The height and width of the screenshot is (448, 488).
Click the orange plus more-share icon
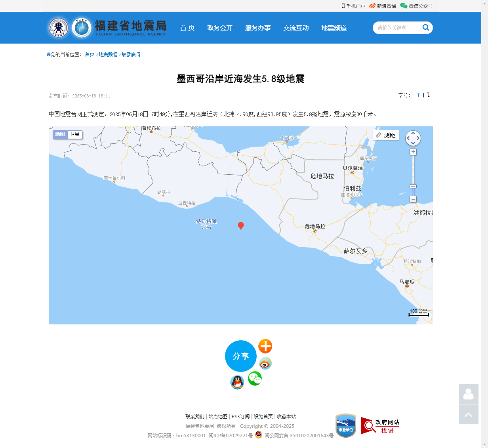tap(265, 346)
